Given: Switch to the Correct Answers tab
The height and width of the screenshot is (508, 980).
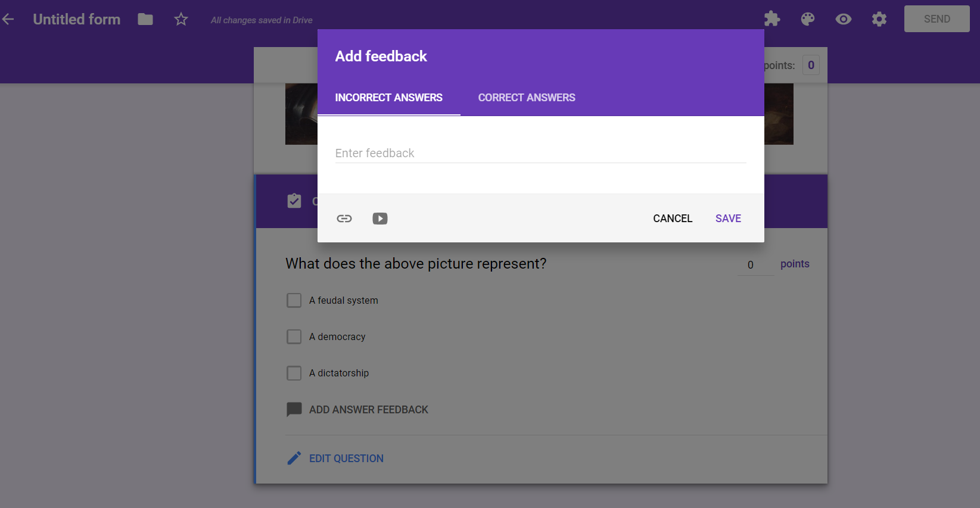Looking at the screenshot, I should tap(527, 98).
